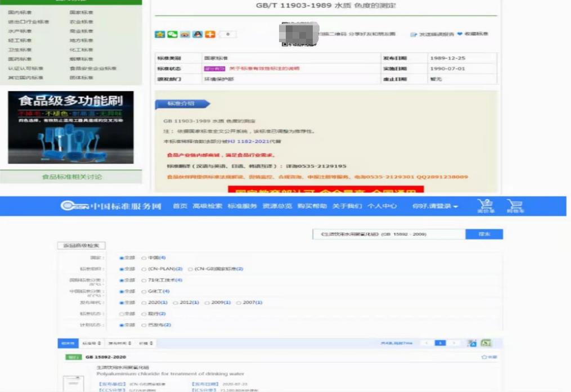Screen dimensions: 571x392
Task: Open the shopping cart icon at far right
Action: [514, 206]
